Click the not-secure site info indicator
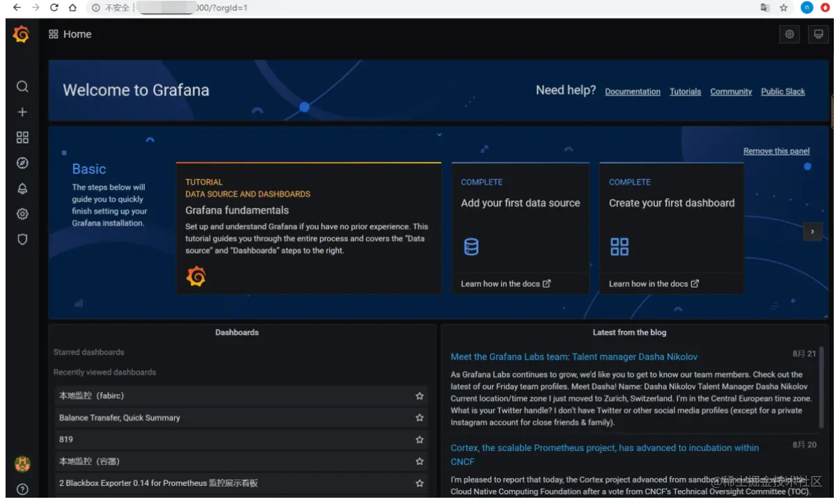The height and width of the screenshot is (504, 838). click(x=111, y=8)
